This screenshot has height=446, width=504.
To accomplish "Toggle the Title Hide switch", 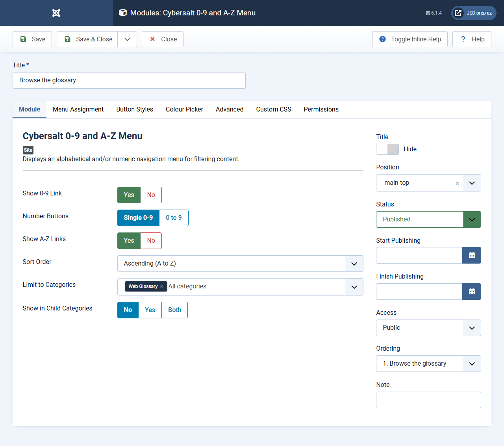I will coord(387,149).
